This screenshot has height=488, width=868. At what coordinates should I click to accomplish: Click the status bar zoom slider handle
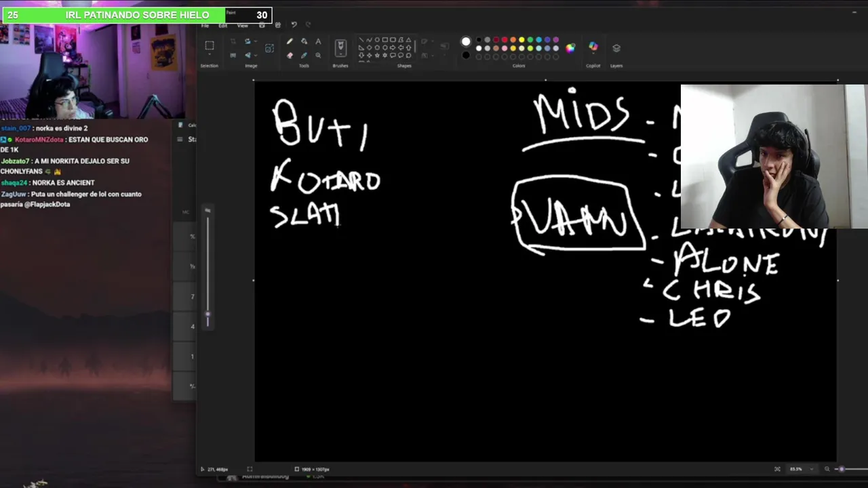842,469
